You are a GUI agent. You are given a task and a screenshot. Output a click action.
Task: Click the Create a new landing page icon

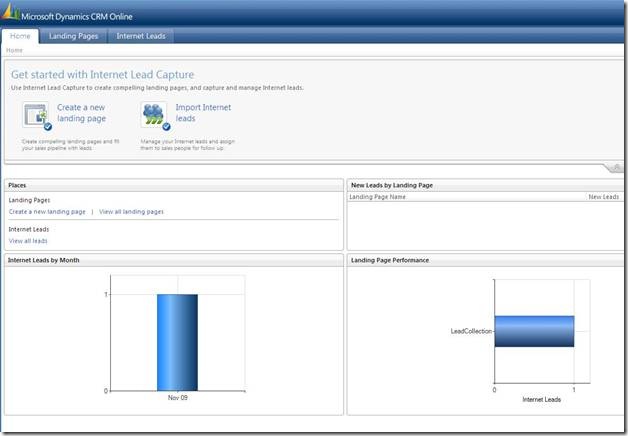point(37,115)
